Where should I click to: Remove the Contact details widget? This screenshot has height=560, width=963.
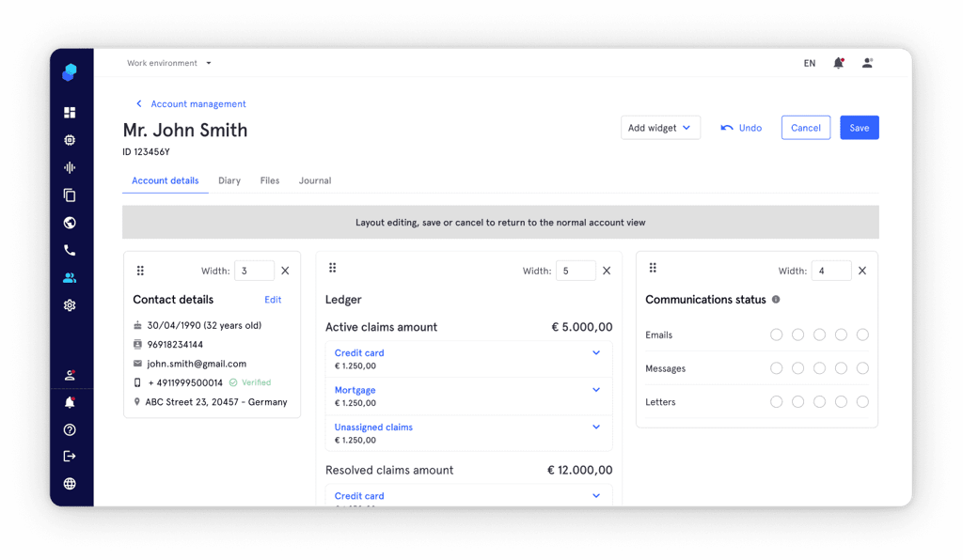coord(285,271)
